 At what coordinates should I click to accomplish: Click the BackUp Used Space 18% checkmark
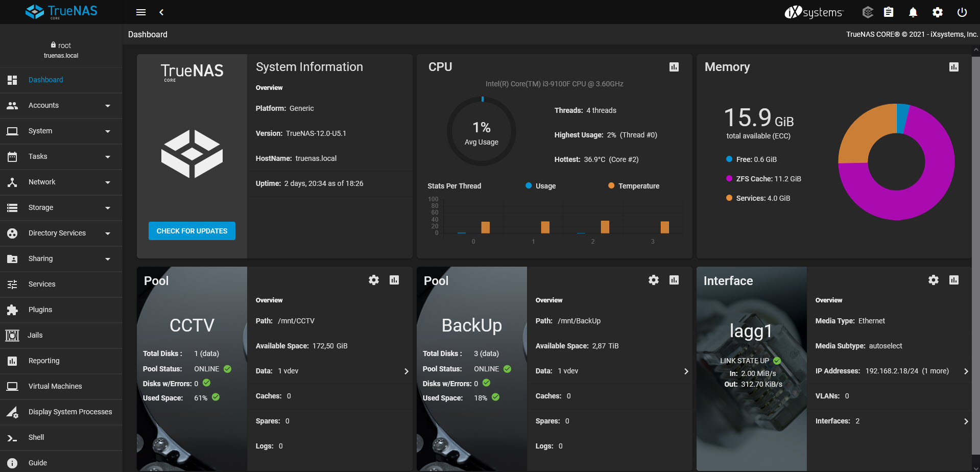496,397
